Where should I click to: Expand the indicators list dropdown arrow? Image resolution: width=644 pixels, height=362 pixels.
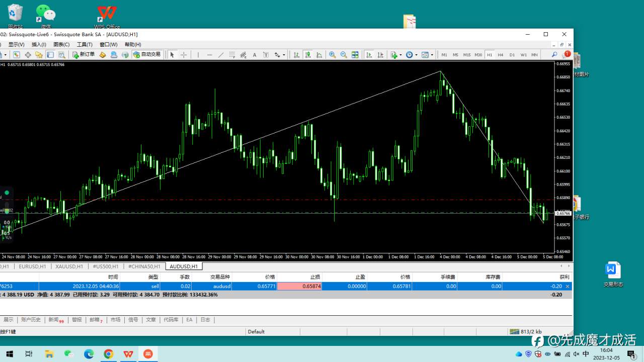[x=400, y=55]
